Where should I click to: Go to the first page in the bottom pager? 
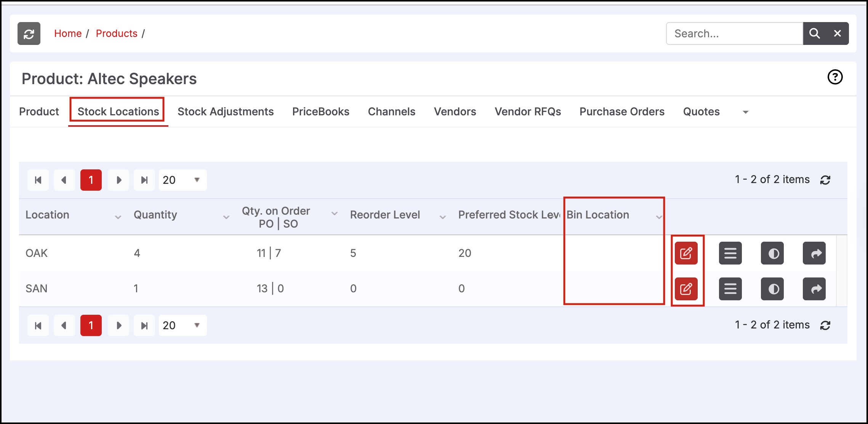tap(38, 325)
